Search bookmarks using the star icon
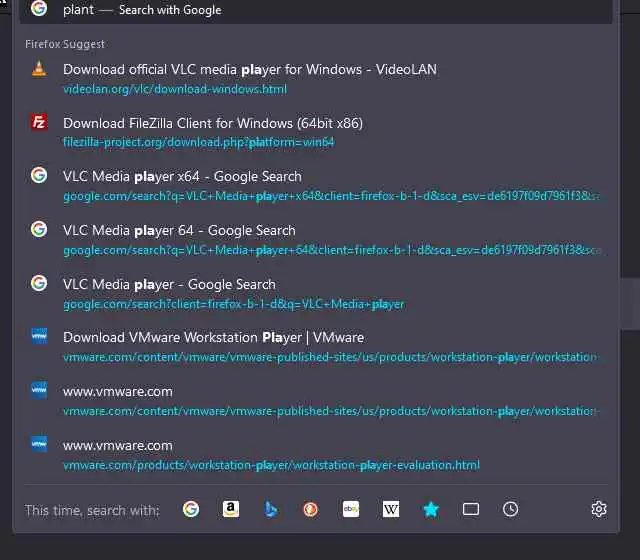This screenshot has height=560, width=640. [431, 509]
